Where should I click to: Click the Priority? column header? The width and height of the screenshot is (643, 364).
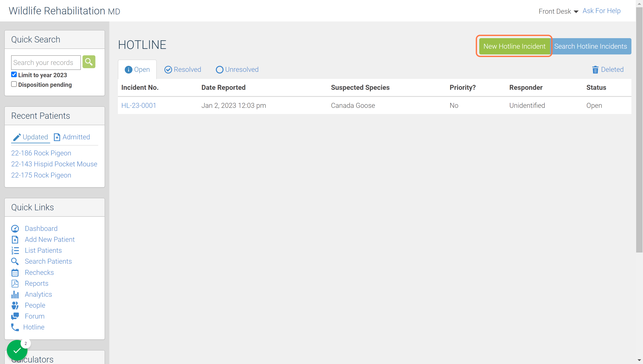tap(463, 87)
